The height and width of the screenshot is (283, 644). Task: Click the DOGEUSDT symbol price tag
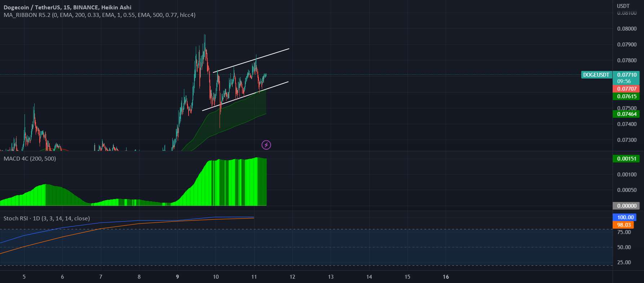(596, 75)
